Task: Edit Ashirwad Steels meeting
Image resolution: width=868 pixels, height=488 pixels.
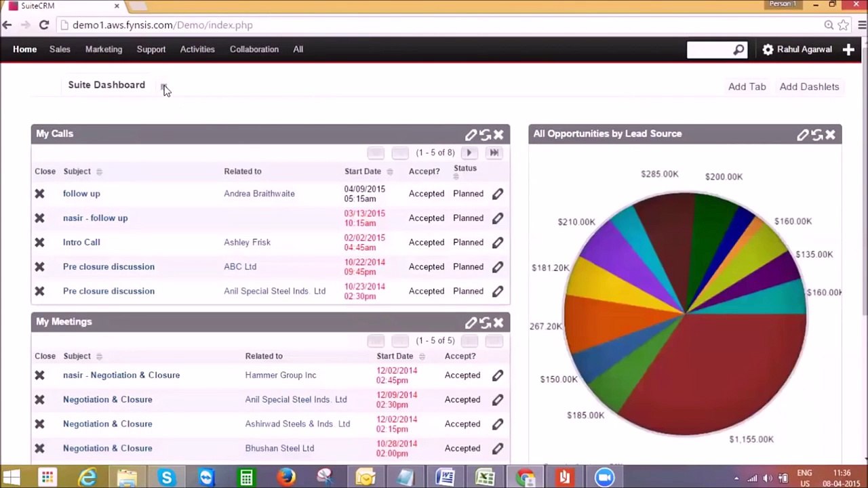Action: pos(498,424)
